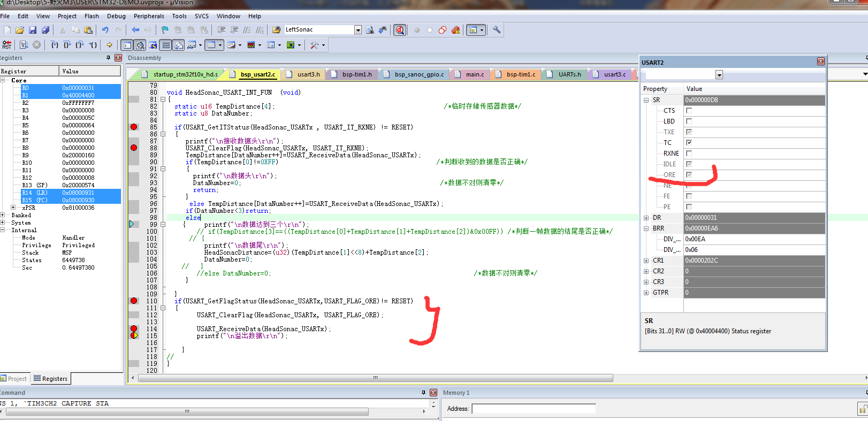Screen dimensions: 868x421
Task: Switch to the Registers tab
Action: coord(51,379)
